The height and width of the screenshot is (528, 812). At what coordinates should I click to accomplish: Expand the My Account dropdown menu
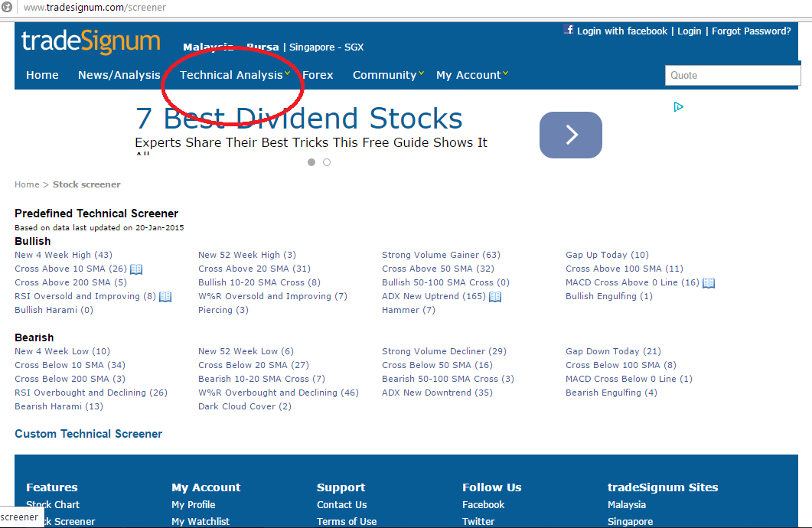click(x=471, y=75)
